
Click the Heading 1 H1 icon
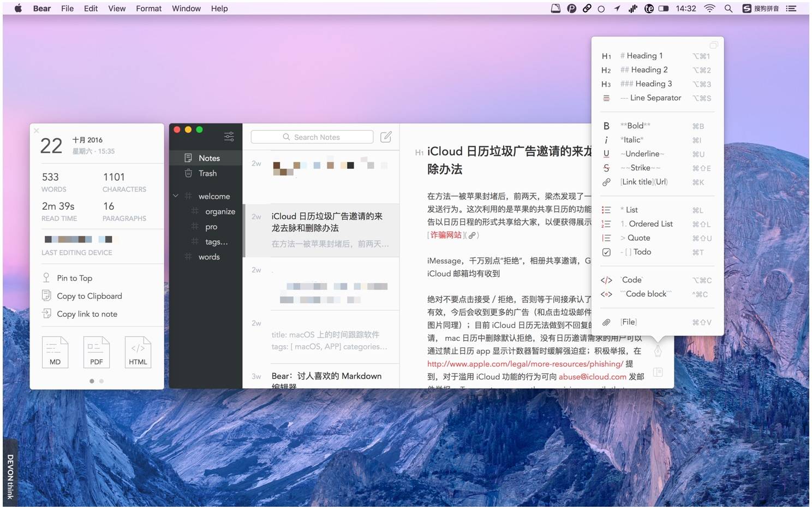(x=606, y=56)
